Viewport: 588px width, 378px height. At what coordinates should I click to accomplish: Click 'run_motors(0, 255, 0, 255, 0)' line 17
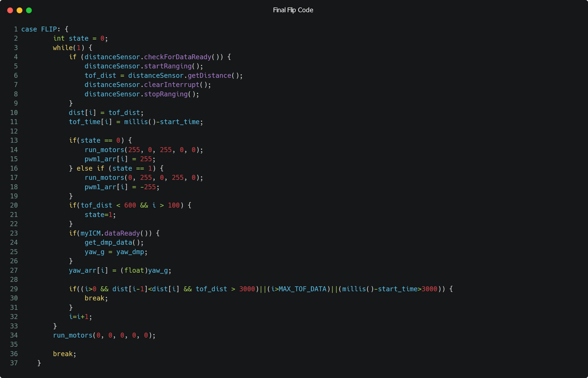click(142, 178)
